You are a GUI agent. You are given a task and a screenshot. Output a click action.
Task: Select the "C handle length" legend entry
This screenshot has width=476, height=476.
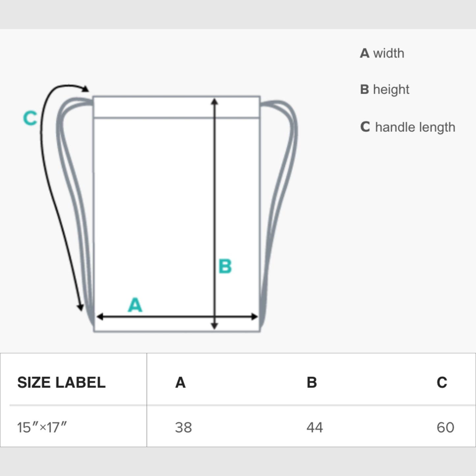(407, 127)
